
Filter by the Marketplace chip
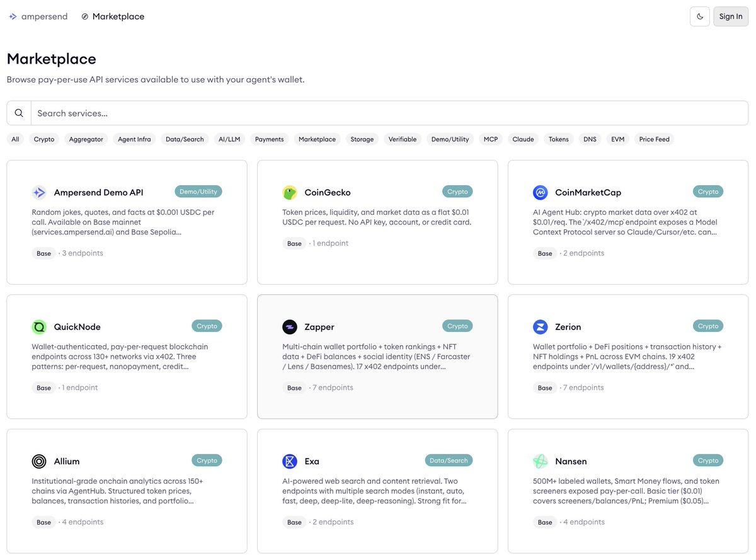point(317,139)
